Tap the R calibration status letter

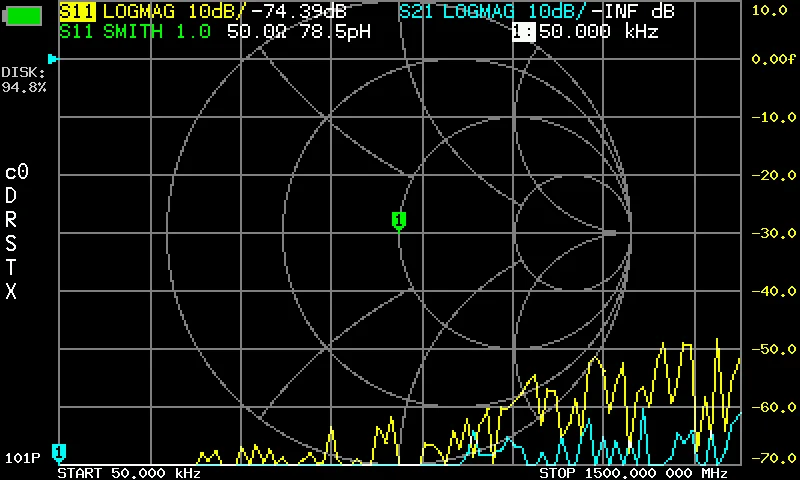[11, 219]
